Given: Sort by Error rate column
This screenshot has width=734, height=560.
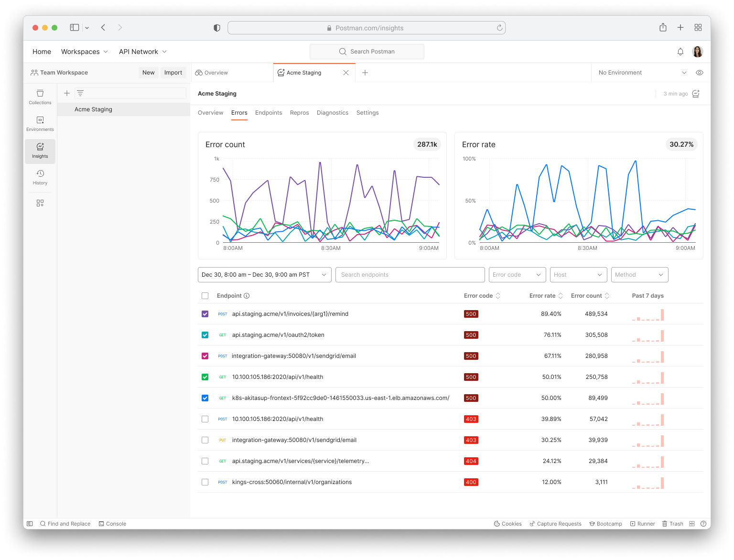Looking at the screenshot, I should 546,296.
